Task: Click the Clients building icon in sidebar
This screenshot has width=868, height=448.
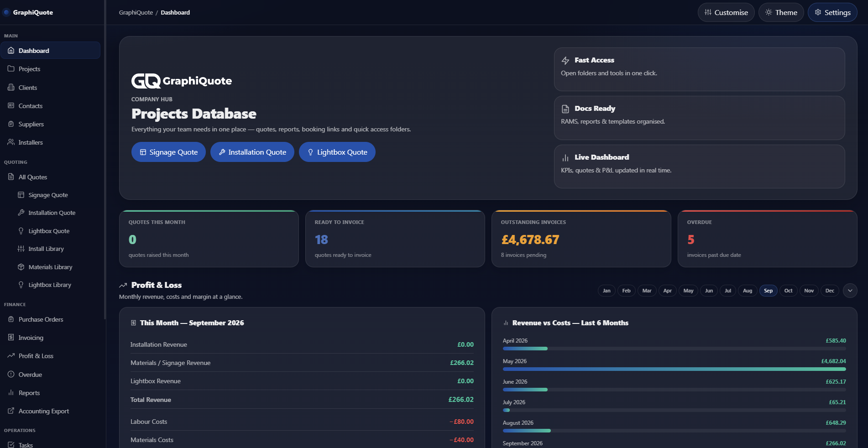Action: click(11, 88)
